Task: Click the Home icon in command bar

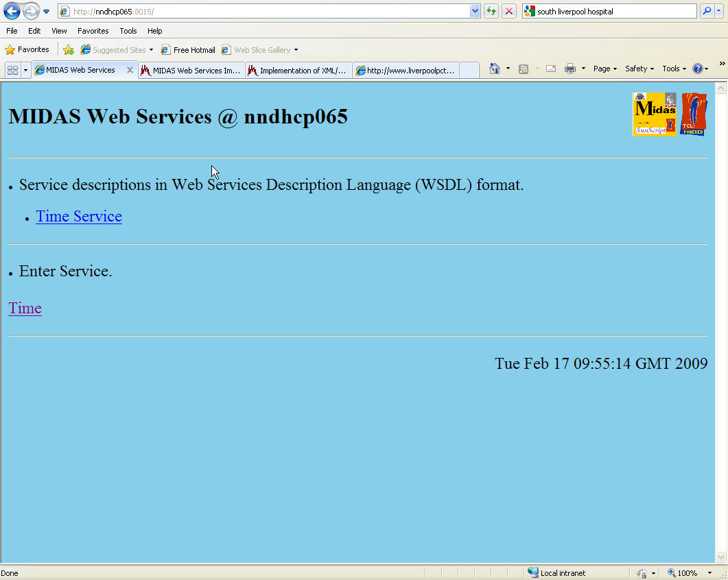Action: point(494,69)
